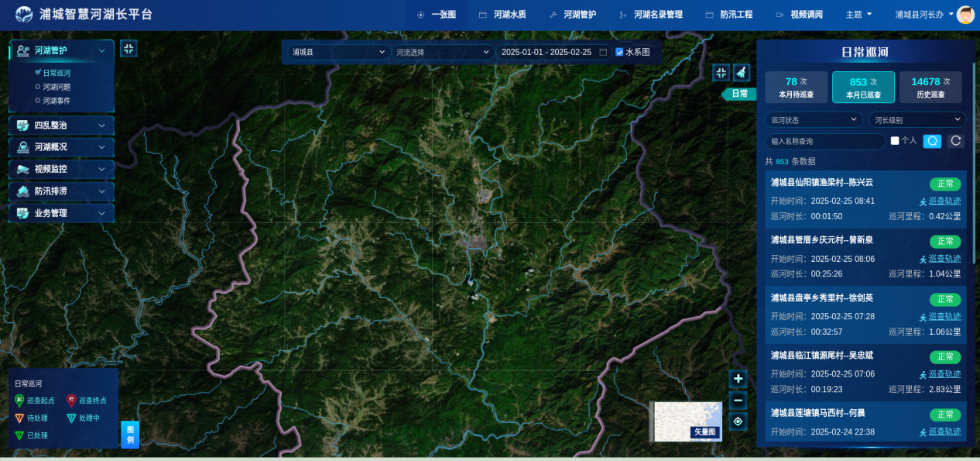Collapse the left sidebar menu panel icon
This screenshot has width=980, height=461.
pyautogui.click(x=128, y=49)
